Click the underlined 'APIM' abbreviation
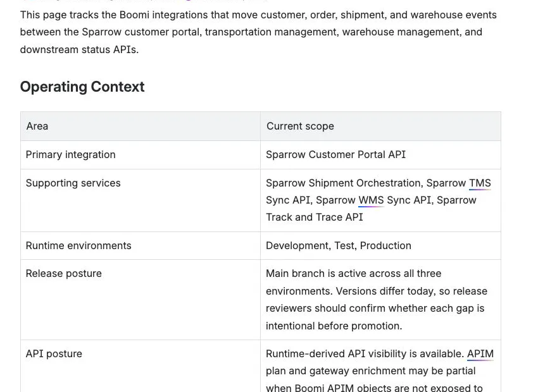538x392 pixels. click(x=480, y=353)
